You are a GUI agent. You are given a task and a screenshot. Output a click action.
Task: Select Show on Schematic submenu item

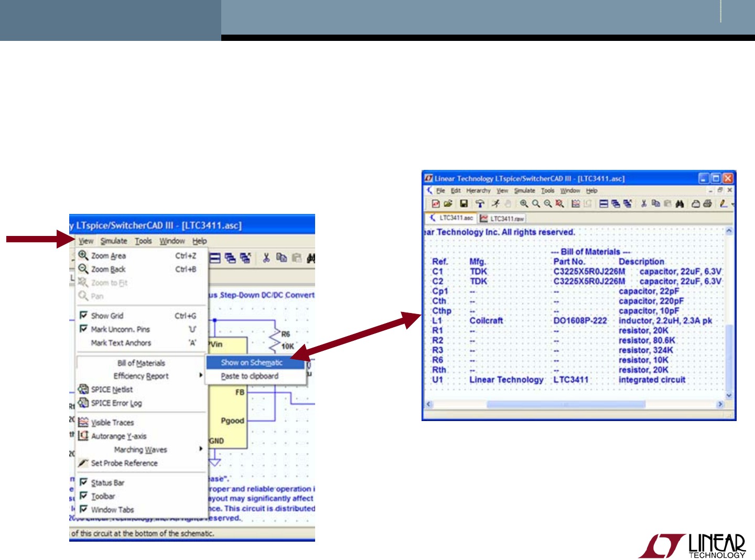click(x=255, y=362)
